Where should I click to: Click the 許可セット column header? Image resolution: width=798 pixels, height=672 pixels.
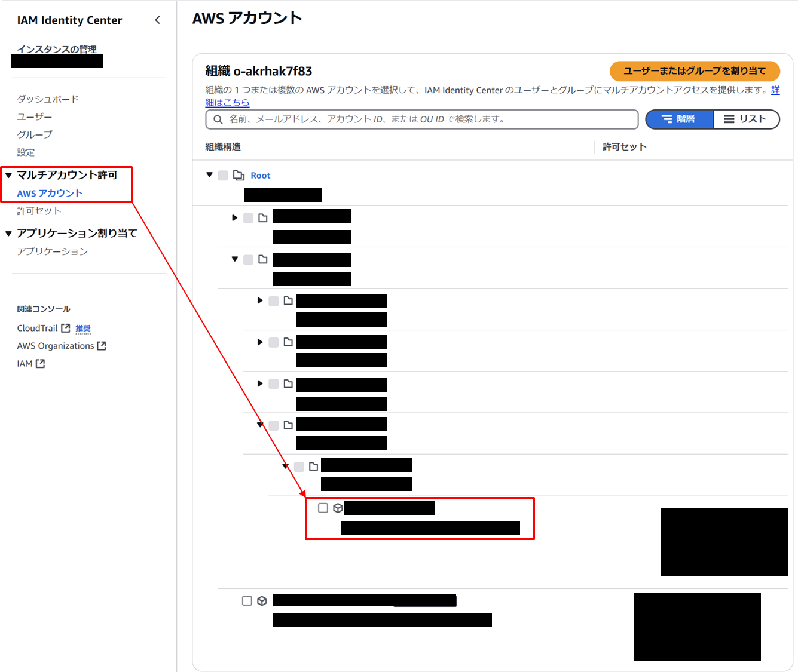[x=625, y=147]
